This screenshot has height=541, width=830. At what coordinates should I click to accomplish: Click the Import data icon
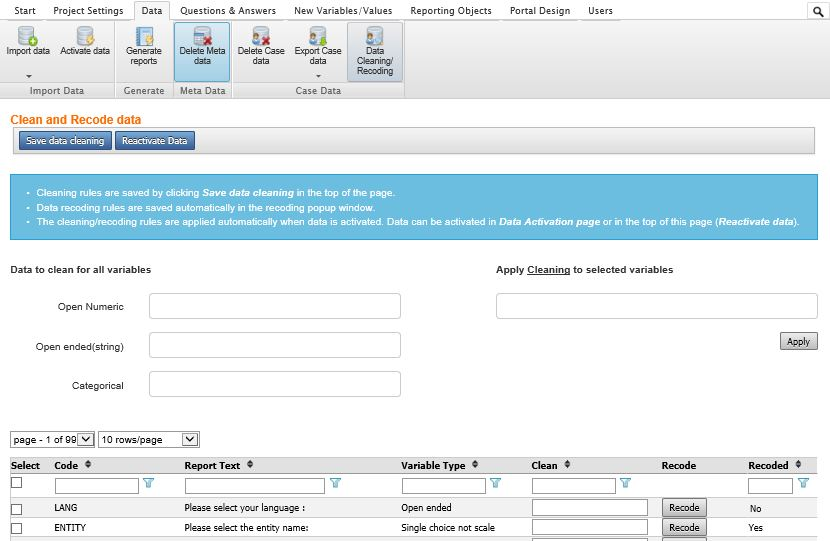point(27,37)
